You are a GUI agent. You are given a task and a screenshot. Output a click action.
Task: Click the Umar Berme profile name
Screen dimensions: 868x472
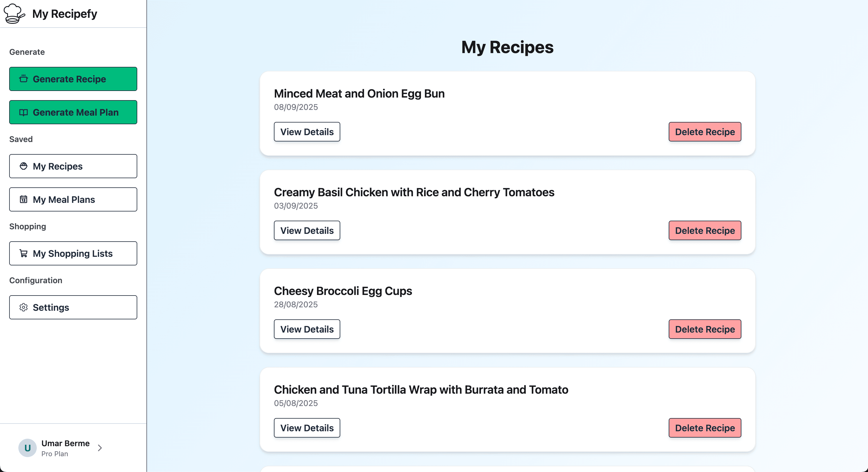pos(65,443)
